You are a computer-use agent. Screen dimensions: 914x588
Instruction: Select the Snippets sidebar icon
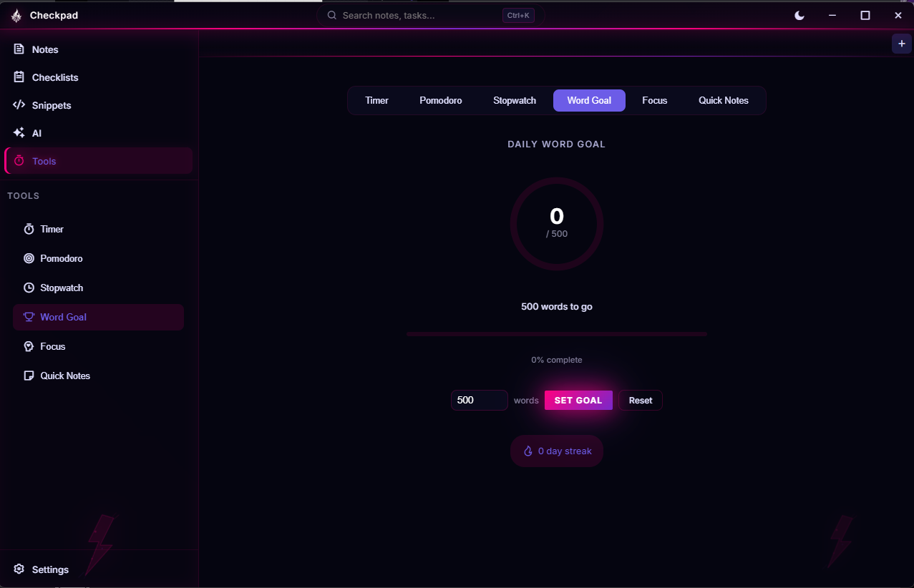[19, 105]
